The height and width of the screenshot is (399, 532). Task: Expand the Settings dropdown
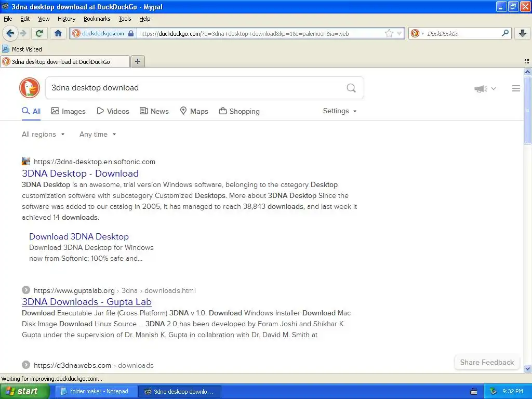coord(340,111)
